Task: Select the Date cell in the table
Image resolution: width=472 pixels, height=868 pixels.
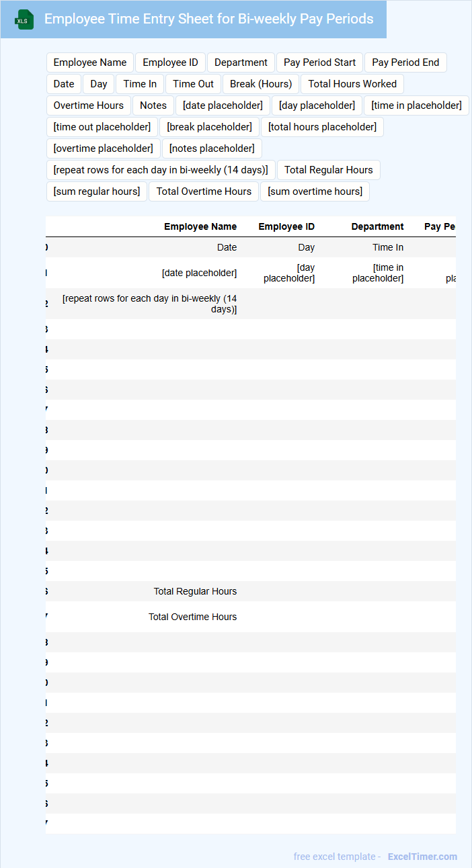Action: click(227, 247)
